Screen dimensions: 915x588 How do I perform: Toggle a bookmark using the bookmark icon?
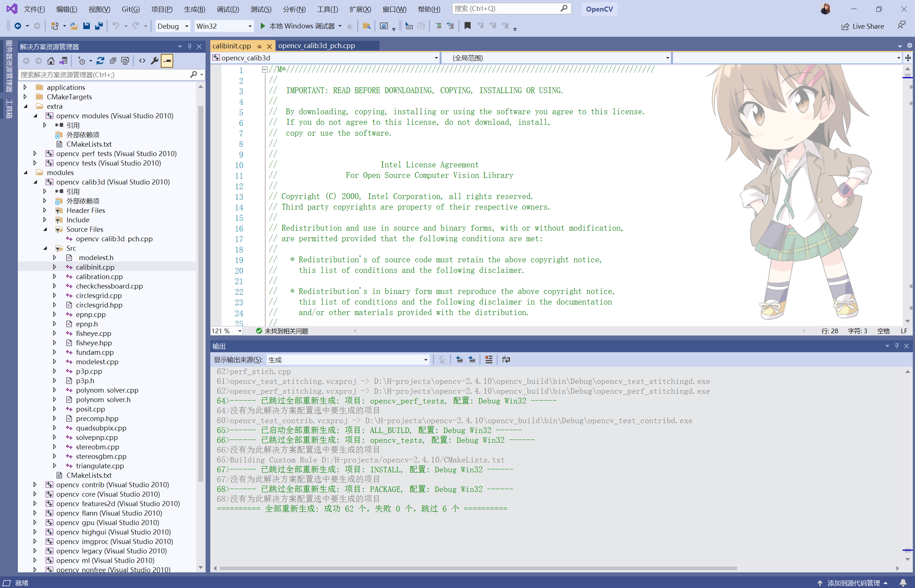coord(467,25)
